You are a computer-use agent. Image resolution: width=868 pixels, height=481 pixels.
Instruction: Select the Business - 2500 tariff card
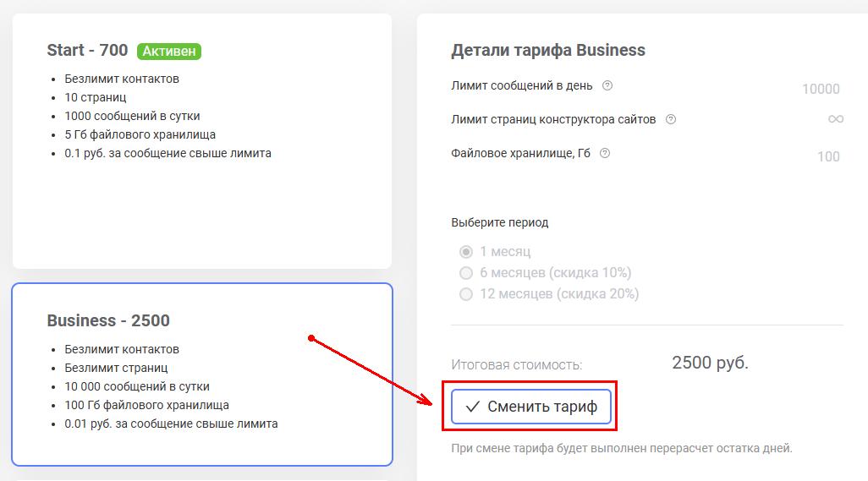pos(202,374)
